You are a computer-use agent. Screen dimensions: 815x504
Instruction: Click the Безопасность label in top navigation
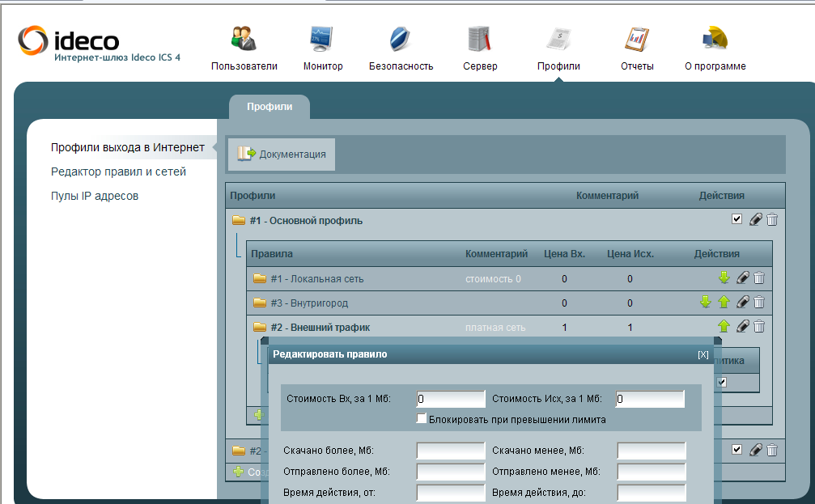coord(401,66)
